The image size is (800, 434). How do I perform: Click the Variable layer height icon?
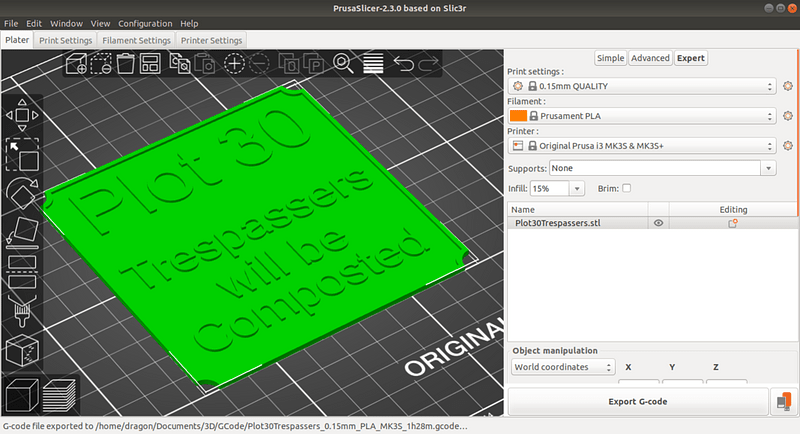(x=373, y=64)
